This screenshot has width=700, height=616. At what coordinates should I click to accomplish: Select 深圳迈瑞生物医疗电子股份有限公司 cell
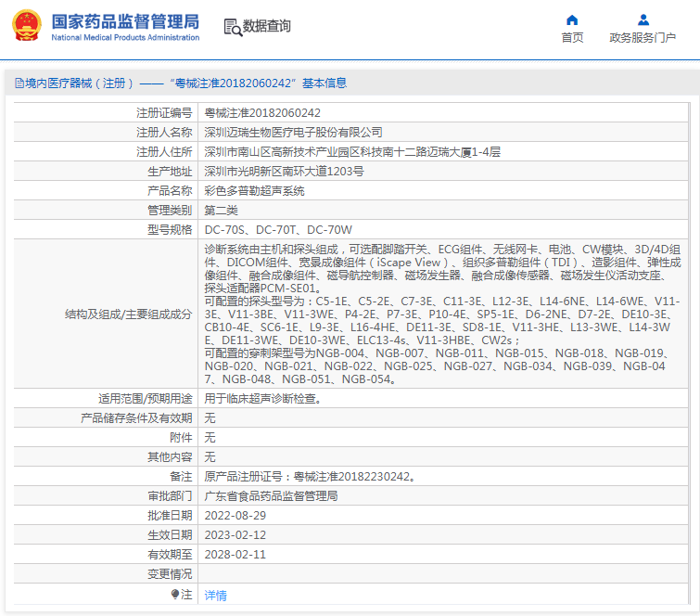(293, 133)
